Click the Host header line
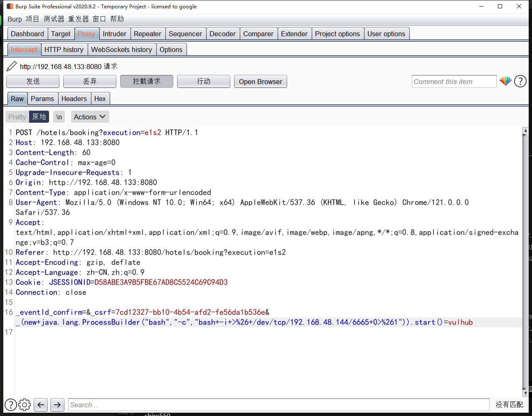 pos(68,142)
